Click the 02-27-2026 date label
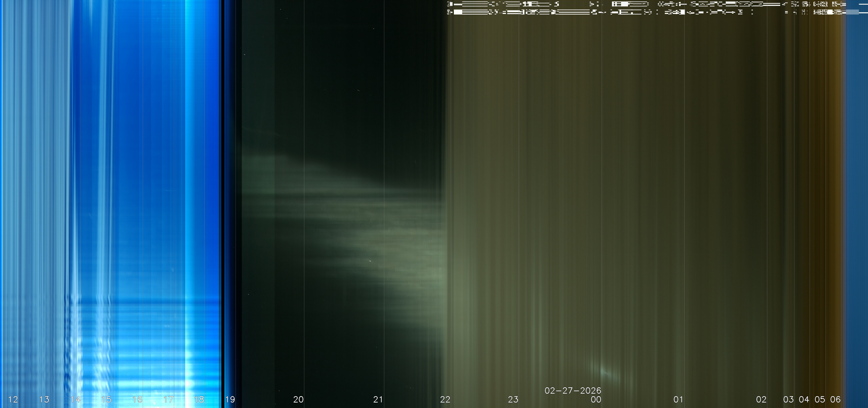The height and width of the screenshot is (408, 868). tap(573, 390)
